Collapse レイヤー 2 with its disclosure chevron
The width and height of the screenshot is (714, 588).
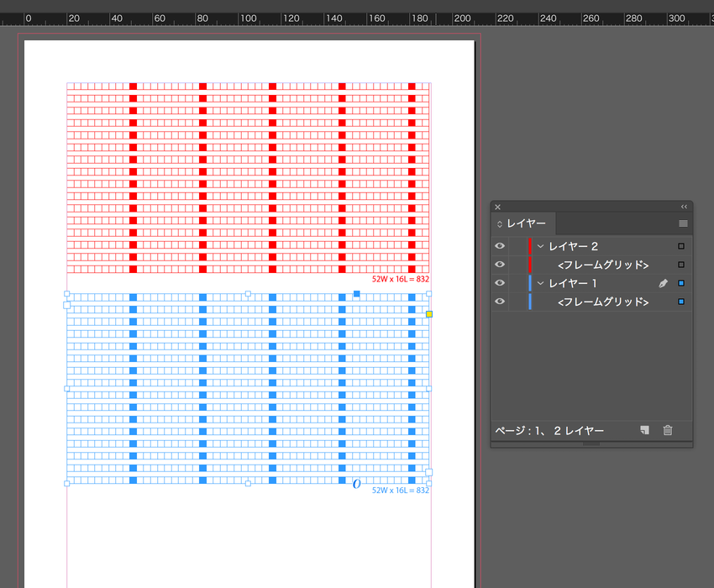(x=540, y=245)
